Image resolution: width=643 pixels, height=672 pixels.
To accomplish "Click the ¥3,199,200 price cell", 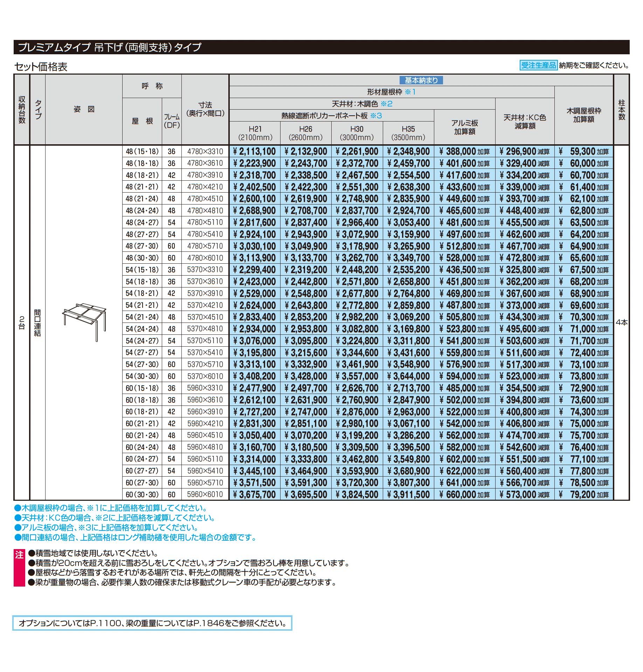I will click(x=357, y=435).
